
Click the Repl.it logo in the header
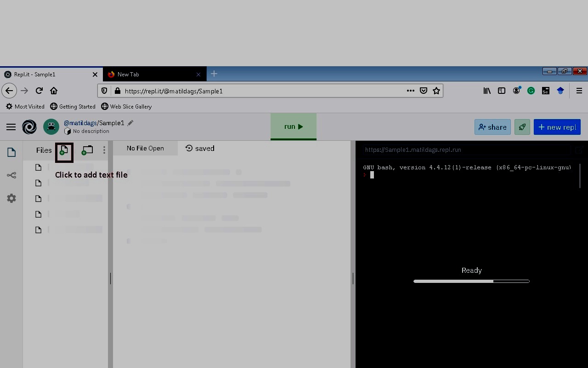click(x=29, y=127)
